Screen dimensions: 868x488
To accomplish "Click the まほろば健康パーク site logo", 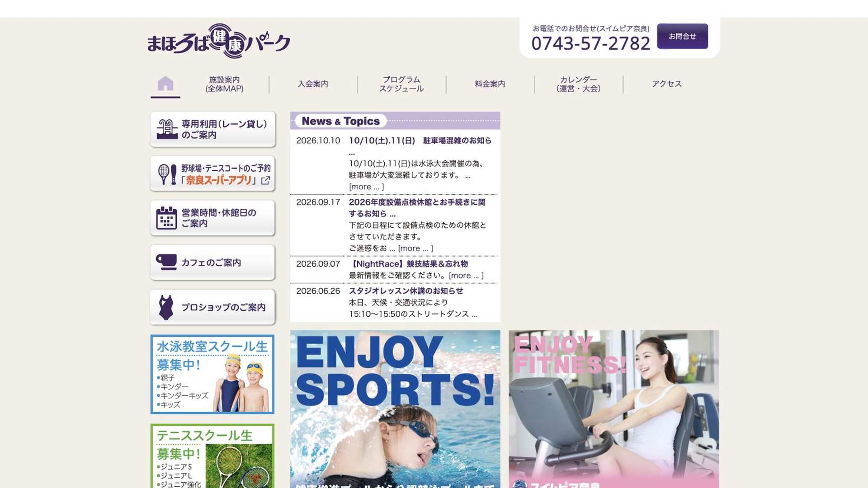I will 219,41.
